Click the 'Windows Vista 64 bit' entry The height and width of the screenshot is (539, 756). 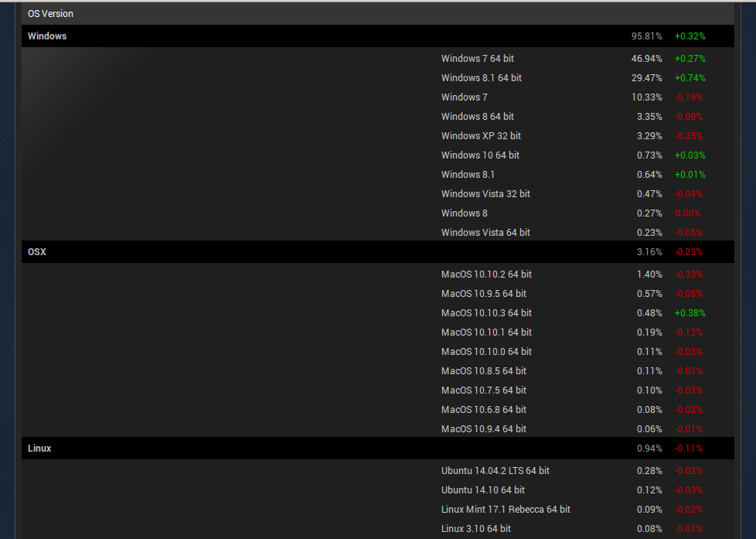[x=485, y=232]
